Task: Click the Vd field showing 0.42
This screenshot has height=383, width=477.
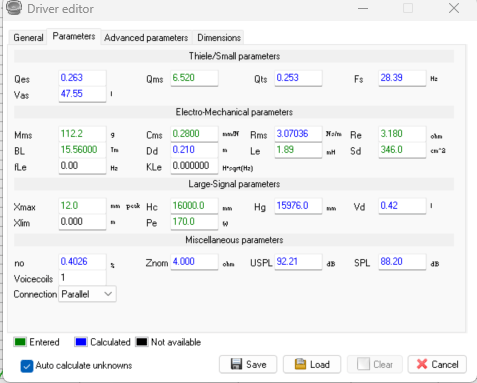Action: point(402,206)
